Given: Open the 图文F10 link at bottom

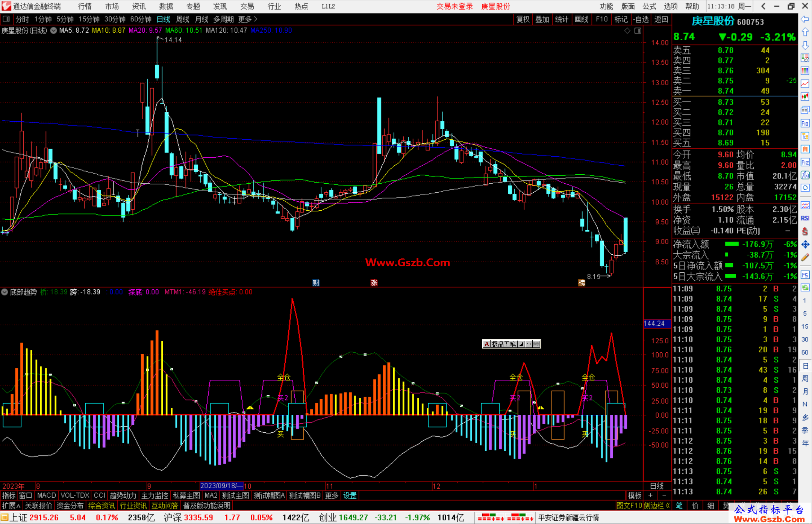Looking at the screenshot, I should (x=629, y=506).
